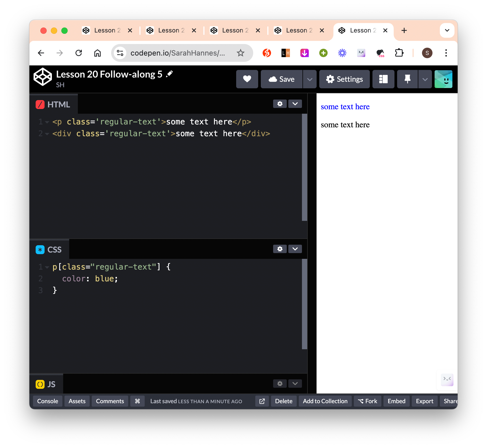Open the Comments panel
The height and width of the screenshot is (448, 487).
click(110, 401)
